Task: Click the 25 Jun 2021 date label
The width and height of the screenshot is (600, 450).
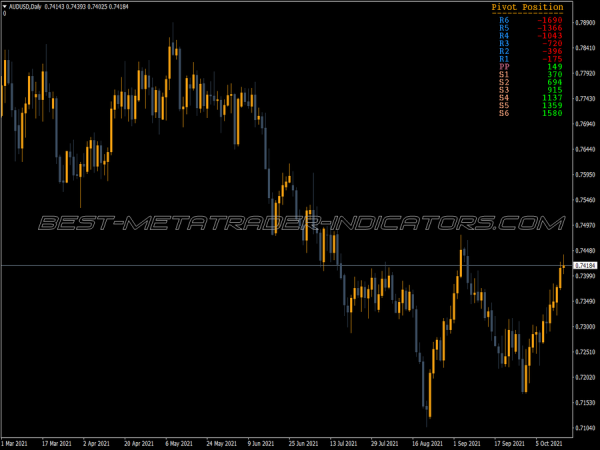Action: [303, 443]
